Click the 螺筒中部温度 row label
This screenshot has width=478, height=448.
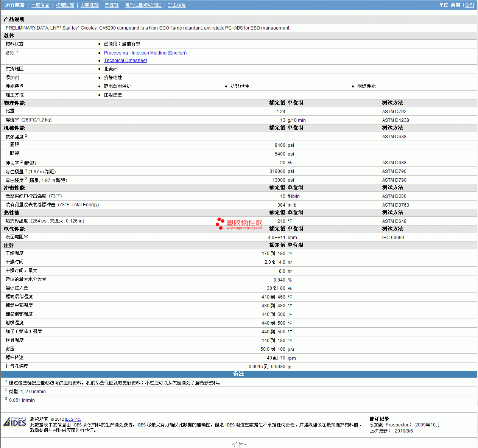[x=19, y=305]
